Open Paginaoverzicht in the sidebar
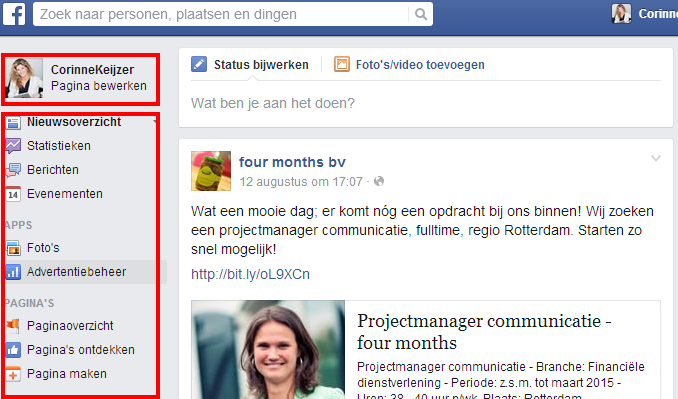 [x=70, y=326]
